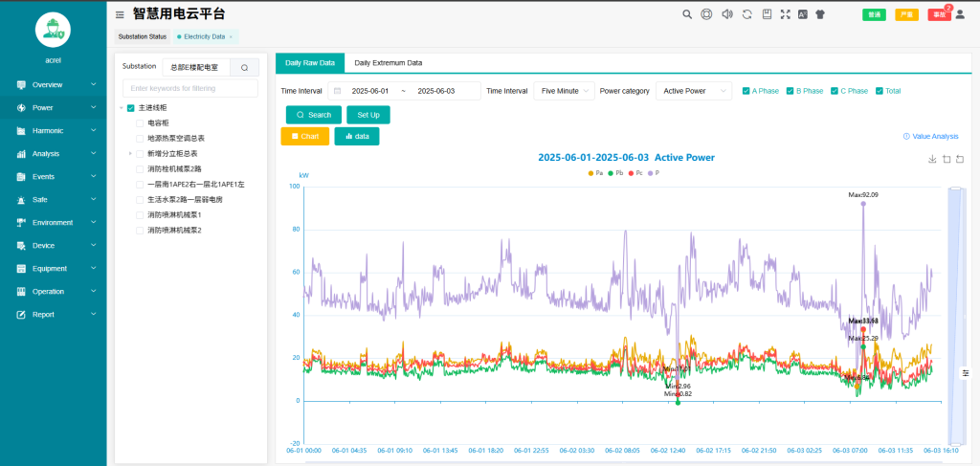Click the keyword filter input field
The width and height of the screenshot is (980, 466).
click(x=190, y=88)
